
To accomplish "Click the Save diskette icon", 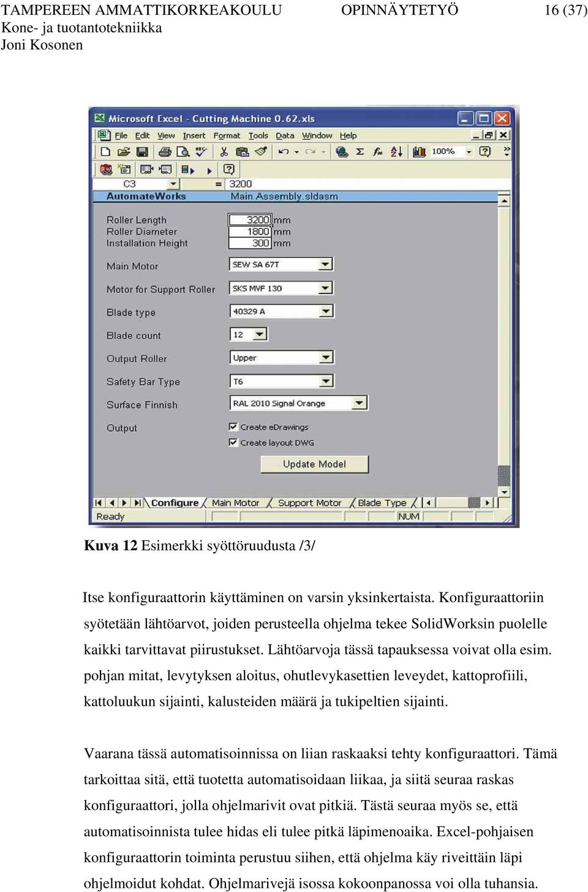I will coord(142,152).
